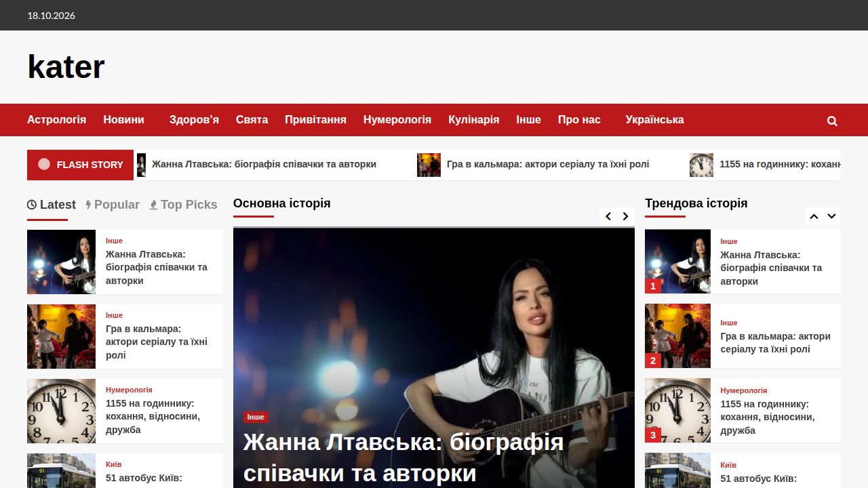Open Жанна Лтавська thumbnail in Latest list
This screenshot has width=868, height=488.
click(61, 262)
